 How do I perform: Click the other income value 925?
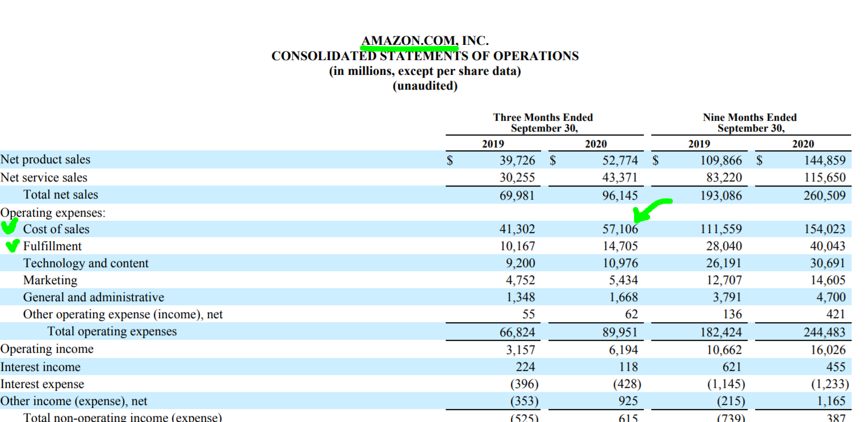(x=629, y=401)
